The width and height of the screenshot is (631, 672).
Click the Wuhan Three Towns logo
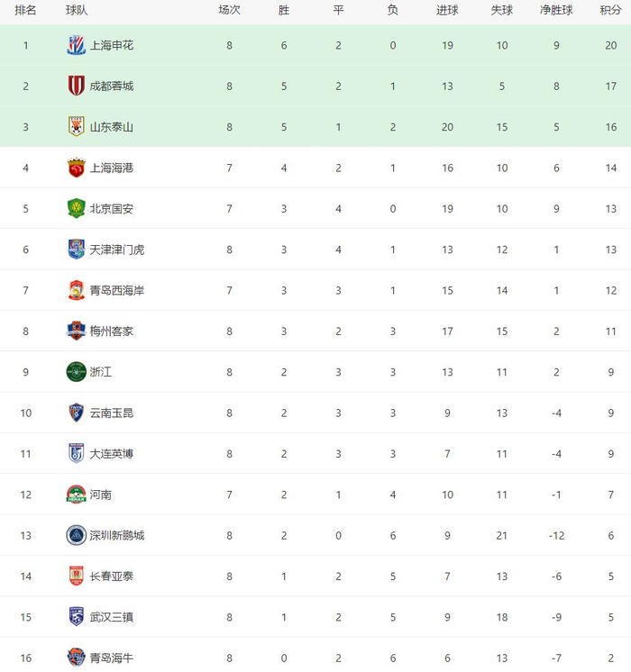pyautogui.click(x=77, y=617)
